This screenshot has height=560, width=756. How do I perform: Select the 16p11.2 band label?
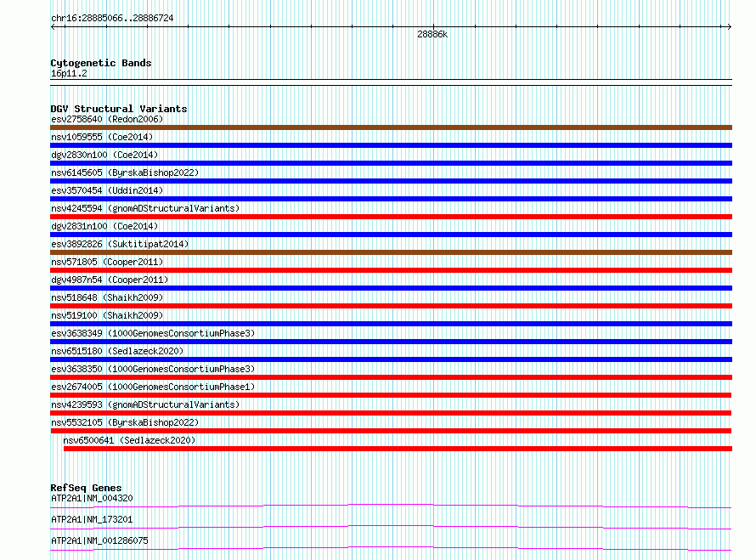coord(69,73)
